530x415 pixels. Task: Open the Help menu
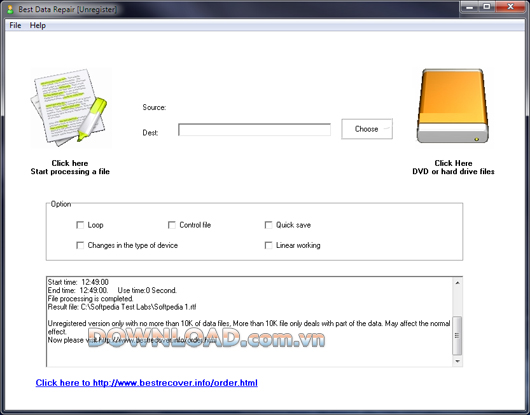click(x=38, y=25)
